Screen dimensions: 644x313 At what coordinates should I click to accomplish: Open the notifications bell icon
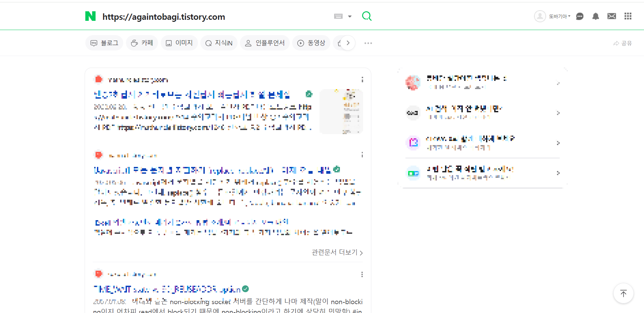[596, 16]
